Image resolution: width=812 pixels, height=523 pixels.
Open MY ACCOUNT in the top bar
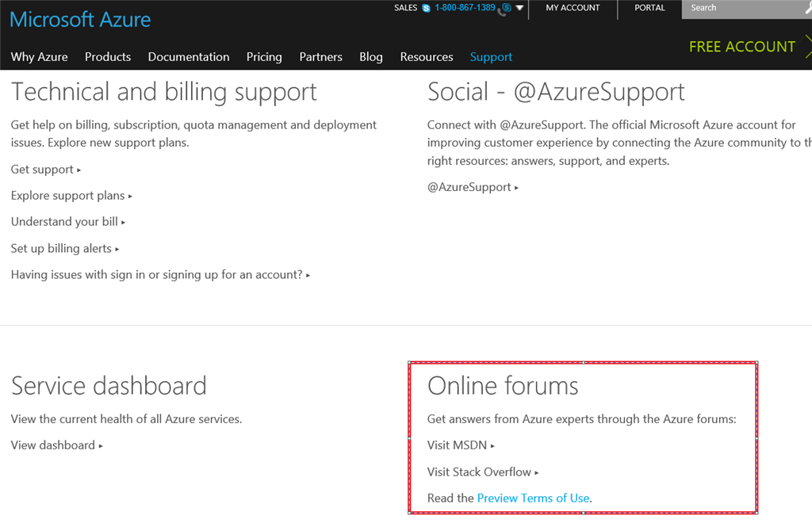573,8
